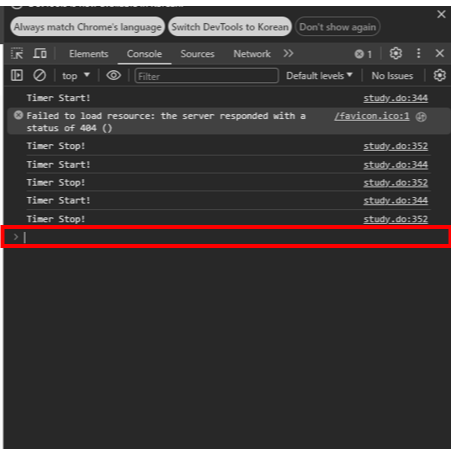Open the /favicon.ico:1 link
The image size is (451, 450).
tap(372, 116)
